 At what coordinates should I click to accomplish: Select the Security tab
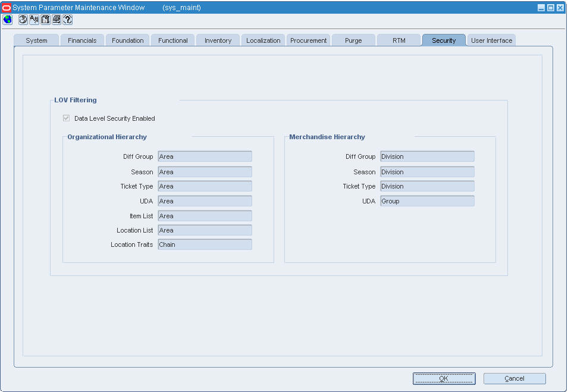point(444,40)
